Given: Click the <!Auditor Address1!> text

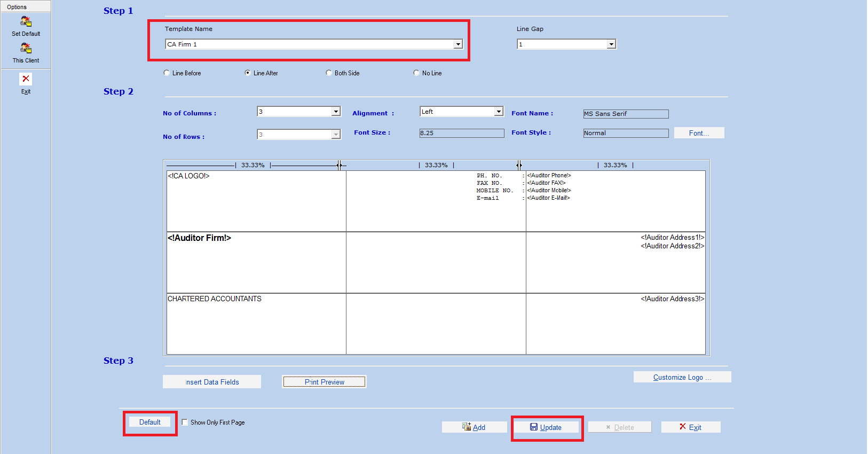Looking at the screenshot, I should coord(673,237).
